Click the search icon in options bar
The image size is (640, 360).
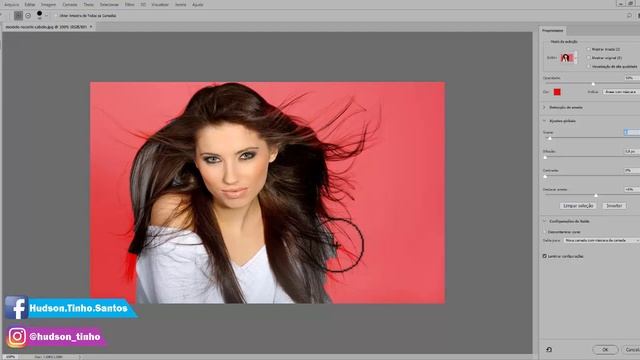coord(629,16)
